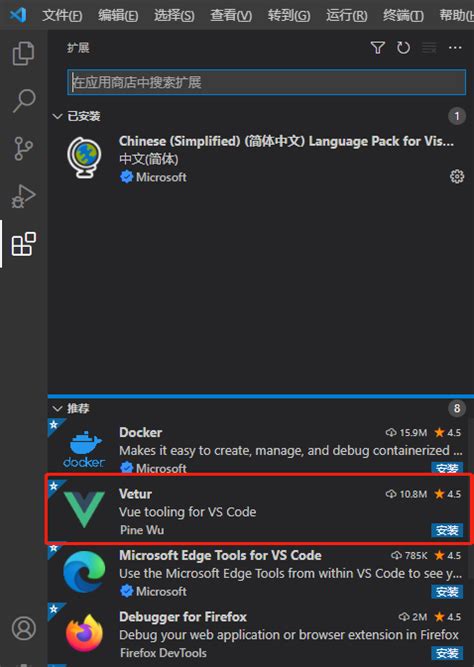This screenshot has height=667, width=474.
Task: Open the 查看(V) menu
Action: [x=231, y=16]
